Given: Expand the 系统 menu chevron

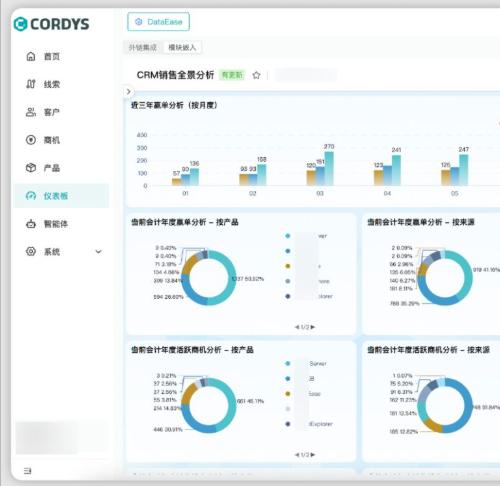Looking at the screenshot, I should 98,251.
